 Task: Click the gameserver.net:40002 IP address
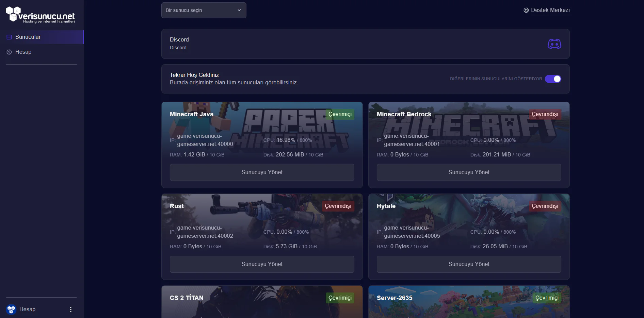205,232
